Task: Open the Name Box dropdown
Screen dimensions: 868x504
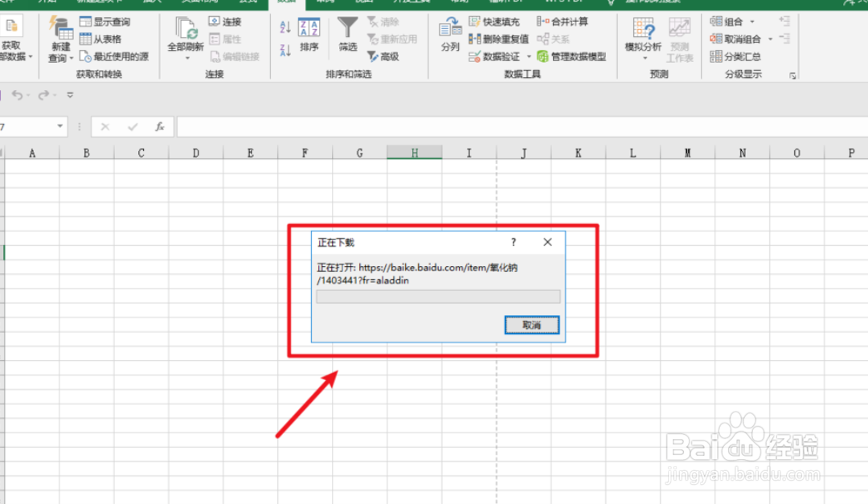Action: (x=59, y=126)
